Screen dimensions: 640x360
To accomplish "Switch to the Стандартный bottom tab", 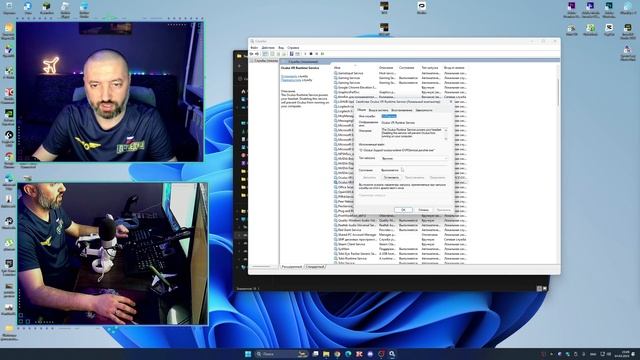I will tap(315, 267).
